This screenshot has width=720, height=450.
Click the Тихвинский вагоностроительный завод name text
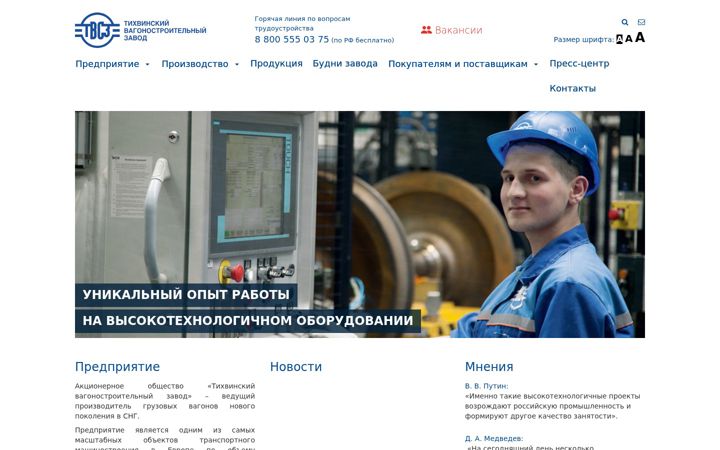tap(165, 30)
